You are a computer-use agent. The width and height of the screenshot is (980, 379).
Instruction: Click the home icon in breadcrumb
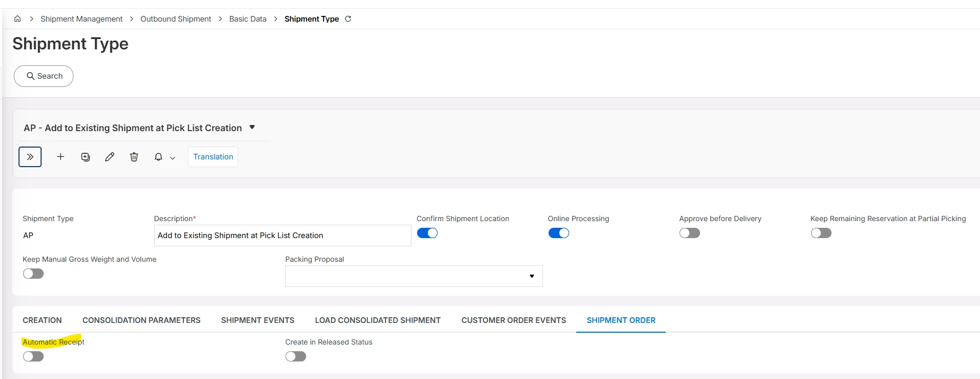(17, 19)
